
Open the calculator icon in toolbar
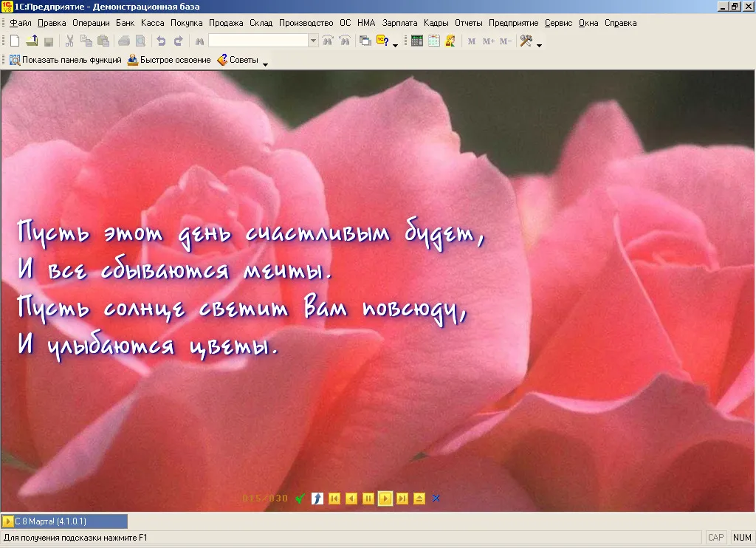(417, 41)
